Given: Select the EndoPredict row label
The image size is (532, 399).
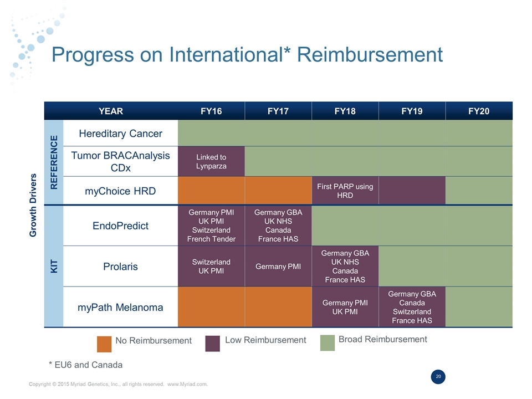Looking at the screenshot, I should tap(120, 226).
